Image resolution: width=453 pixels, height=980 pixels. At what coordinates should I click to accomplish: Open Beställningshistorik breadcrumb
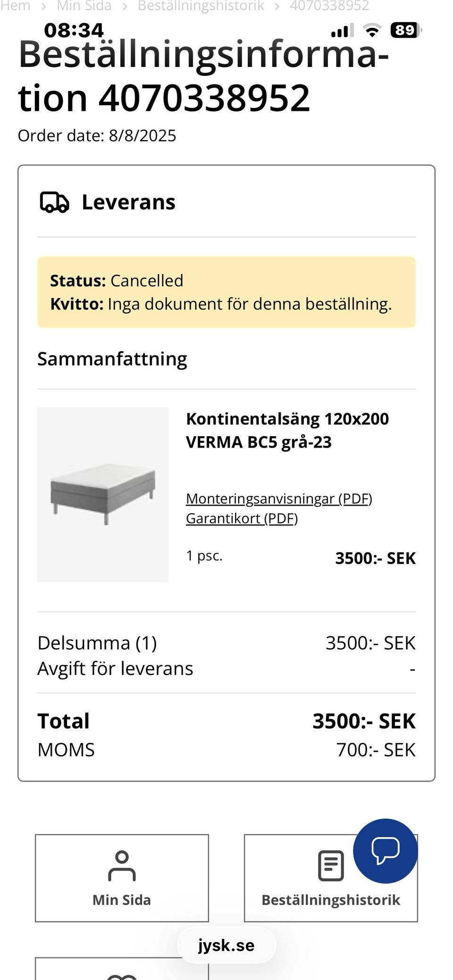click(201, 6)
